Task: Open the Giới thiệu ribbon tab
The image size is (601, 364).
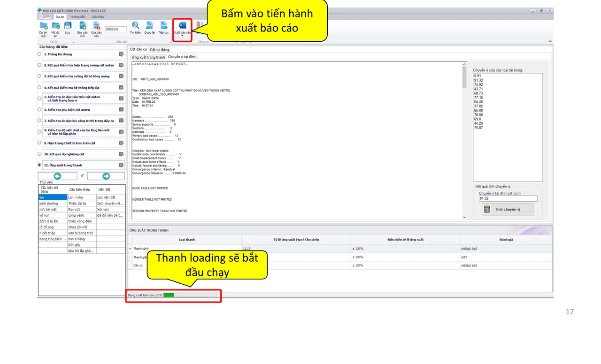Action: pyautogui.click(x=98, y=17)
